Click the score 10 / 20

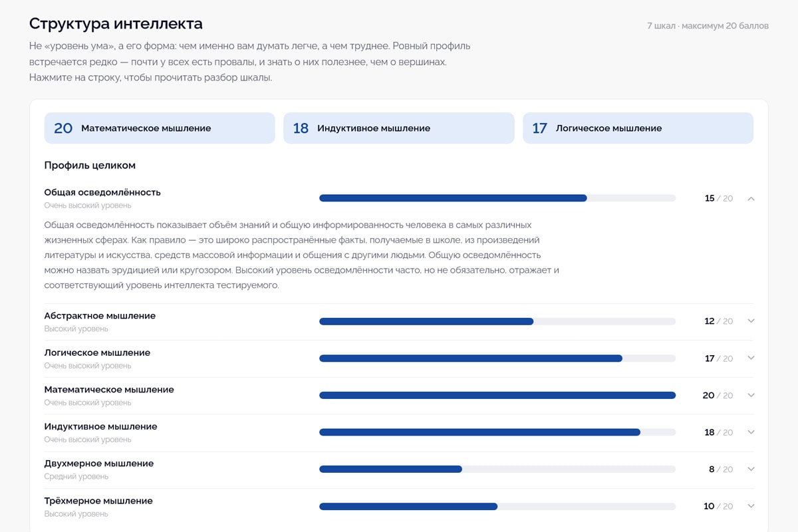(718, 506)
